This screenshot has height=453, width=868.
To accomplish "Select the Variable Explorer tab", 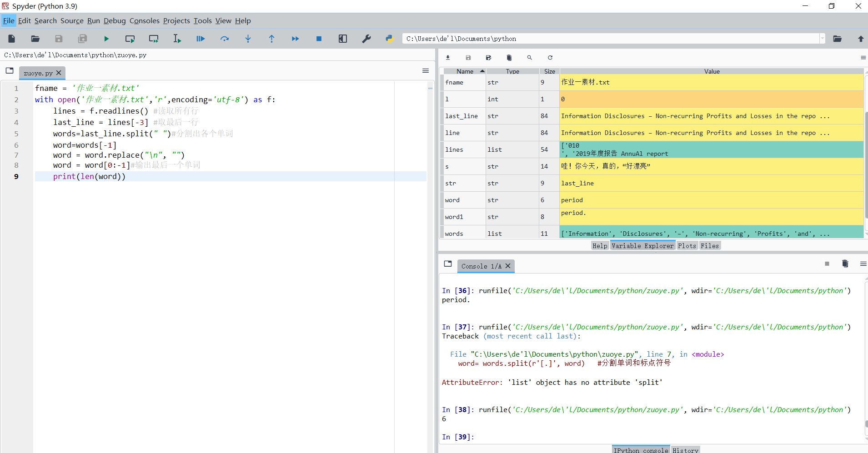I will pos(642,246).
